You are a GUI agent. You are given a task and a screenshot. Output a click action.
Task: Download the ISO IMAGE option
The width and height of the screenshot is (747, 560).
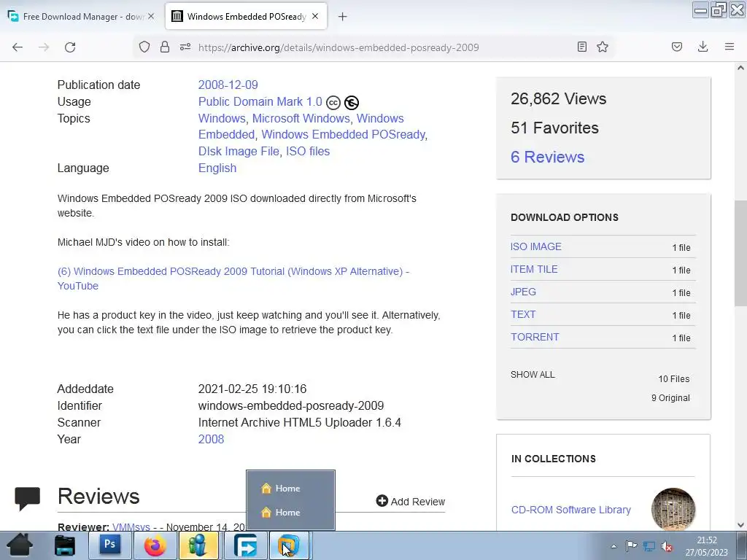[536, 246]
